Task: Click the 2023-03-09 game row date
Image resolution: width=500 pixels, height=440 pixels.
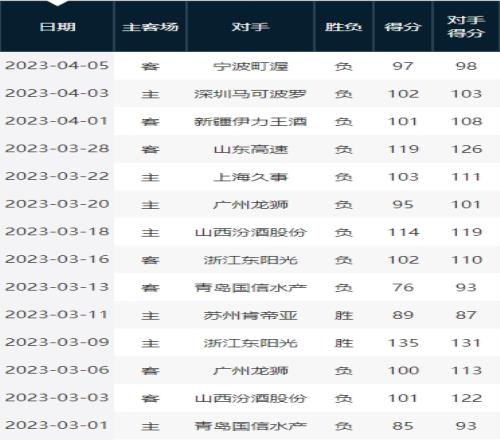Action: [57, 342]
